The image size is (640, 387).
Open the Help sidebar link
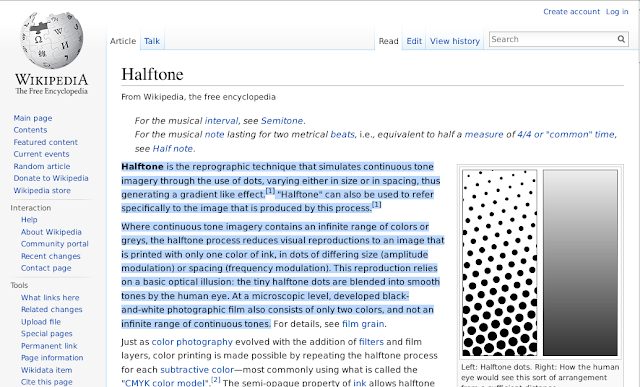click(x=29, y=220)
